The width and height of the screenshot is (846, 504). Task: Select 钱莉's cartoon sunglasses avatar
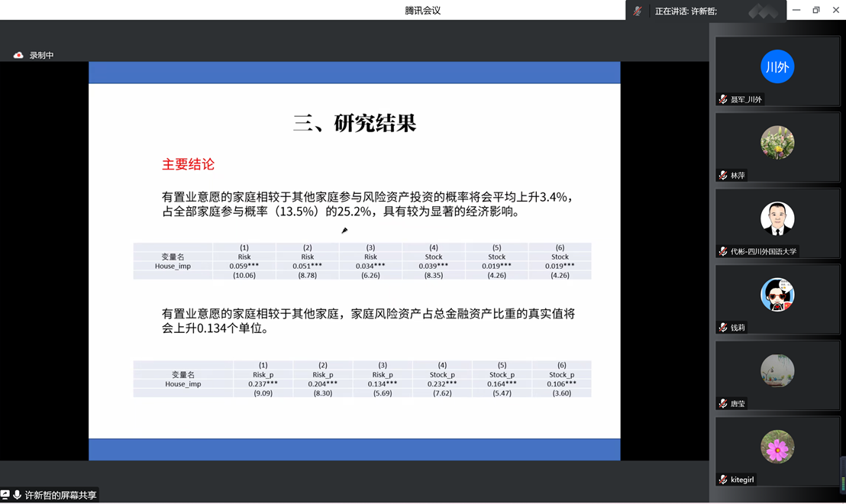coord(777,295)
